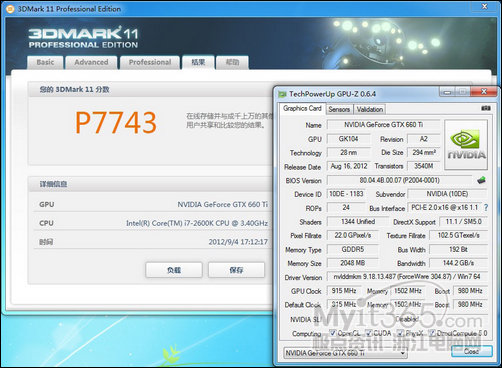
Task: Click the GPU Clock row Boost field 980 MHz
Action: [470, 291]
